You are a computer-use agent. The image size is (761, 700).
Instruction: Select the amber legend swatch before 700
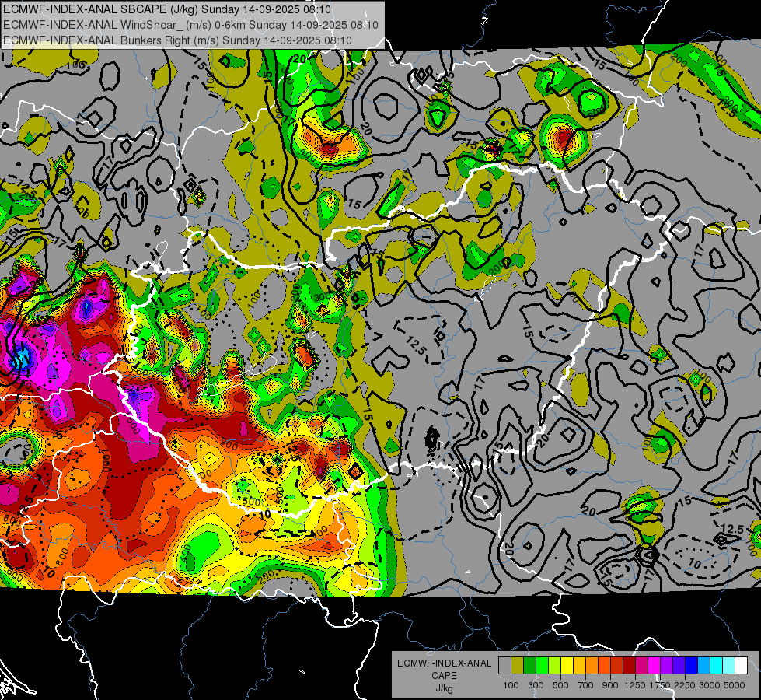click(579, 666)
